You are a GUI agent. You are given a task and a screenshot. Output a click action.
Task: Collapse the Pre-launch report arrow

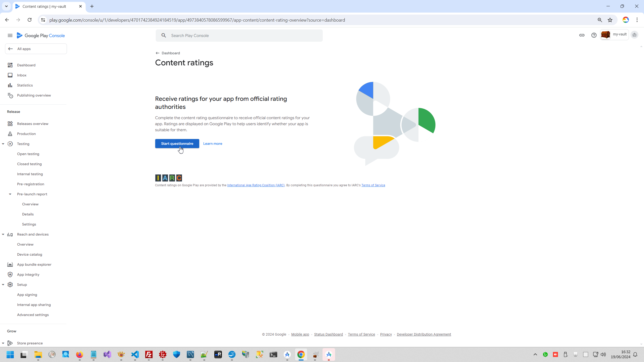(x=10, y=194)
